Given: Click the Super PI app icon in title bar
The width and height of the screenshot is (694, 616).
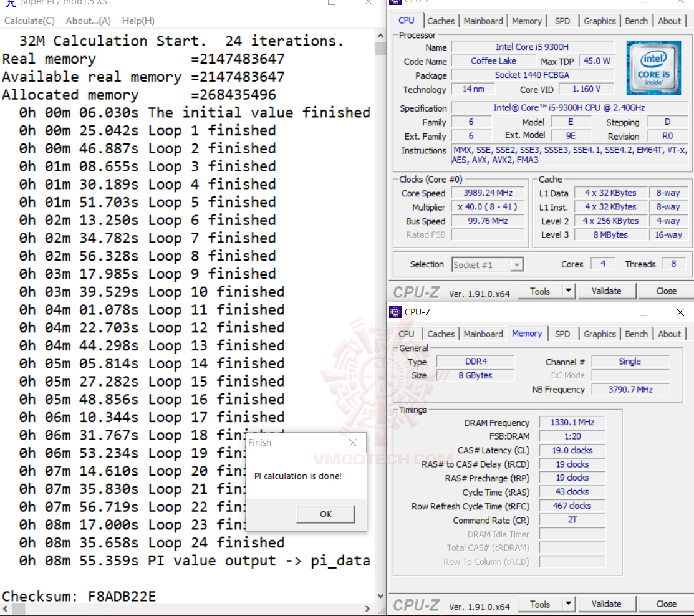Looking at the screenshot, I should [11, 2].
